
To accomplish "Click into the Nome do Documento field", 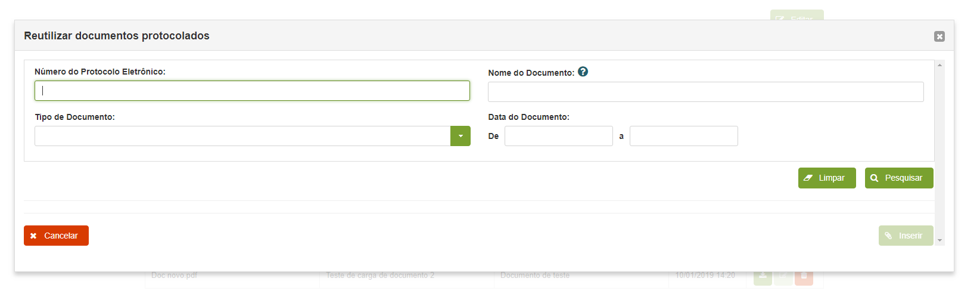I will 705,92.
